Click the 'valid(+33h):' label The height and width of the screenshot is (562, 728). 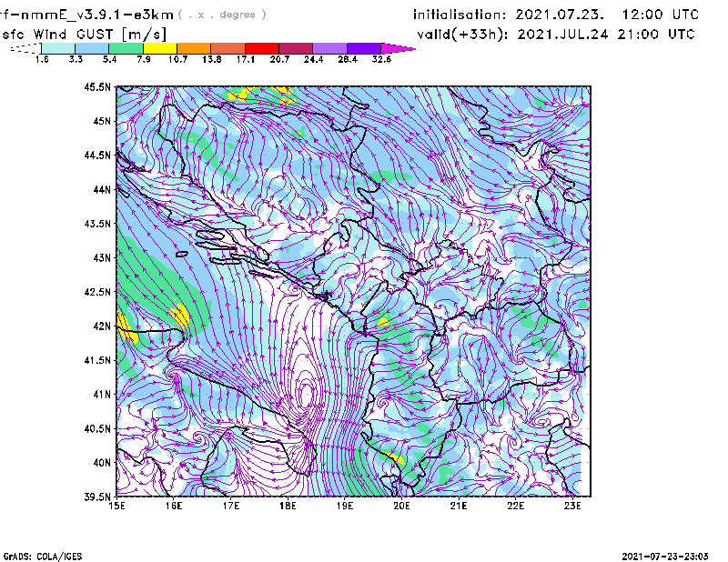coord(463,35)
